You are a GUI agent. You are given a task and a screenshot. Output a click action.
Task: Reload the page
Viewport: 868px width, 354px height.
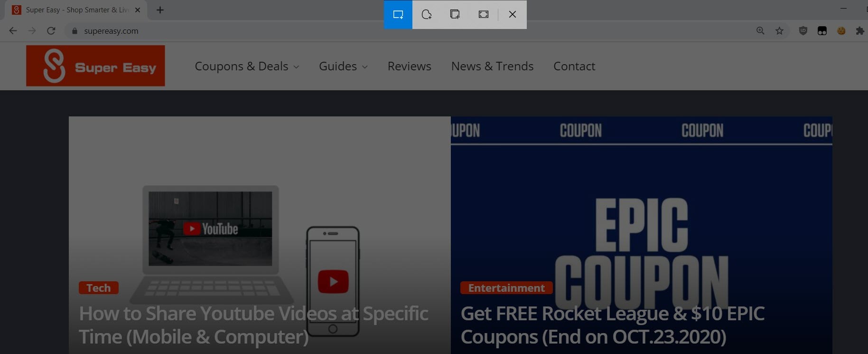pos(51,31)
